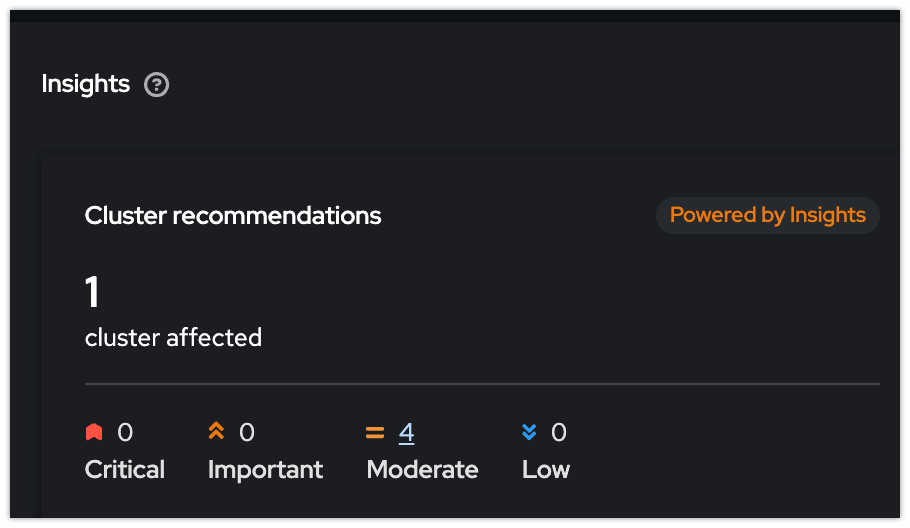
Task: Click the Powered by Insights badge
Action: click(x=767, y=215)
